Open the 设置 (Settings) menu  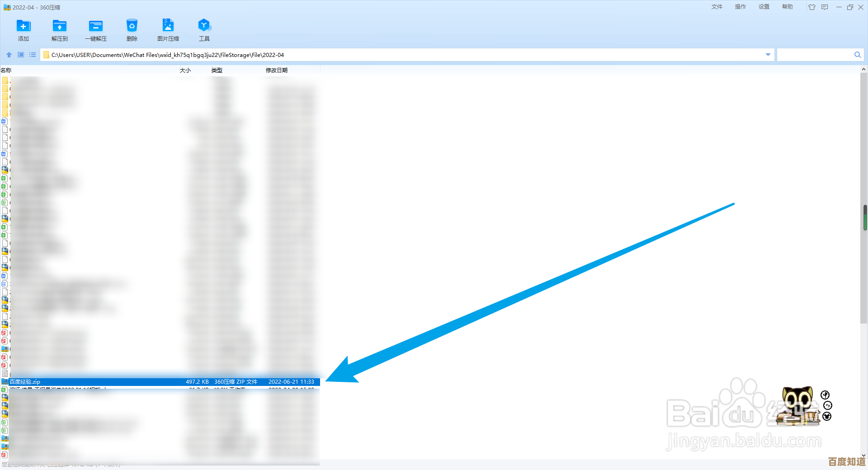pos(764,7)
